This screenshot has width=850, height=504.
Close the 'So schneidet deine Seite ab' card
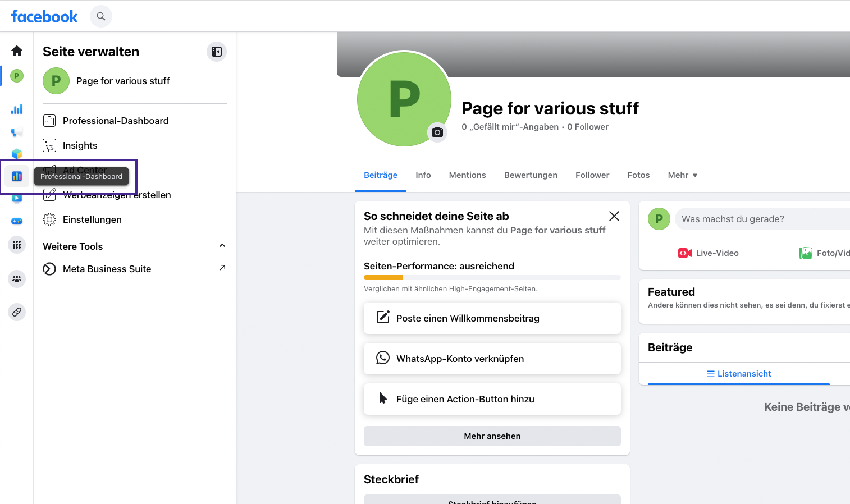pyautogui.click(x=614, y=216)
